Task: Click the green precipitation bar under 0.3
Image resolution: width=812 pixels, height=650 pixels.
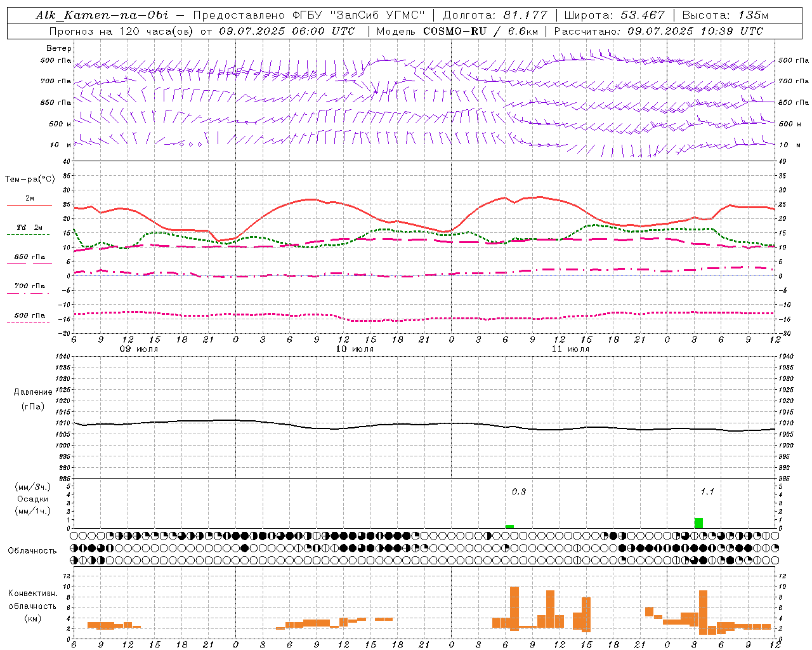Action: [x=509, y=526]
